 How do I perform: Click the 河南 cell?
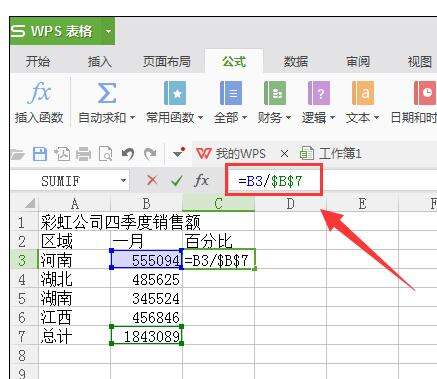[75, 260]
